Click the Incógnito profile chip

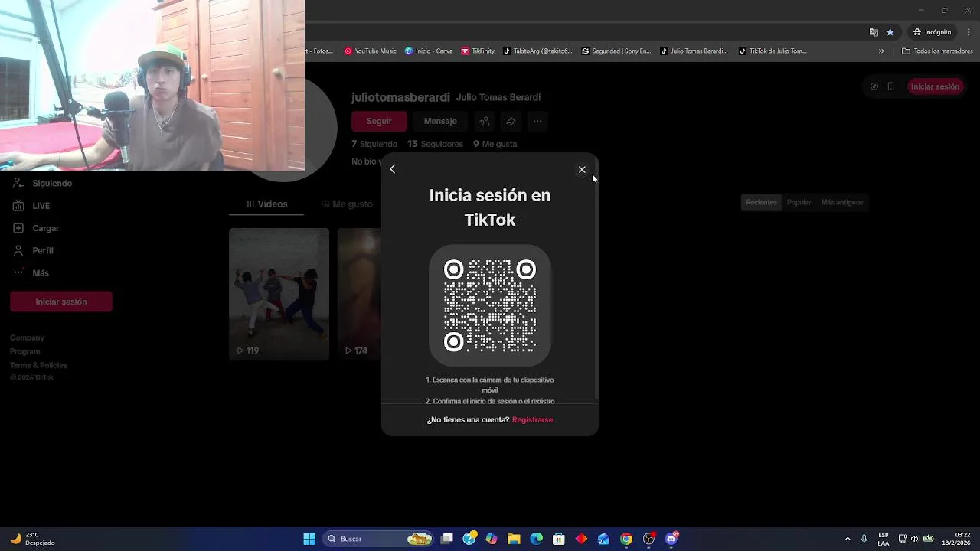coord(933,32)
